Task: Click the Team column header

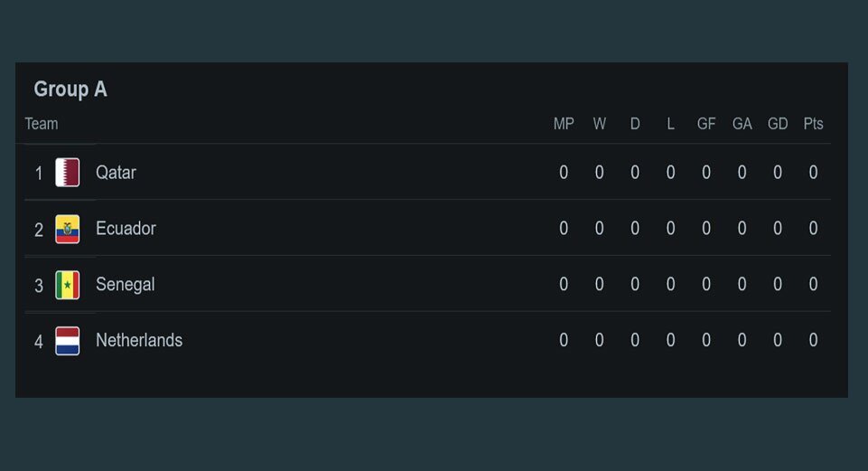Action: pos(42,124)
